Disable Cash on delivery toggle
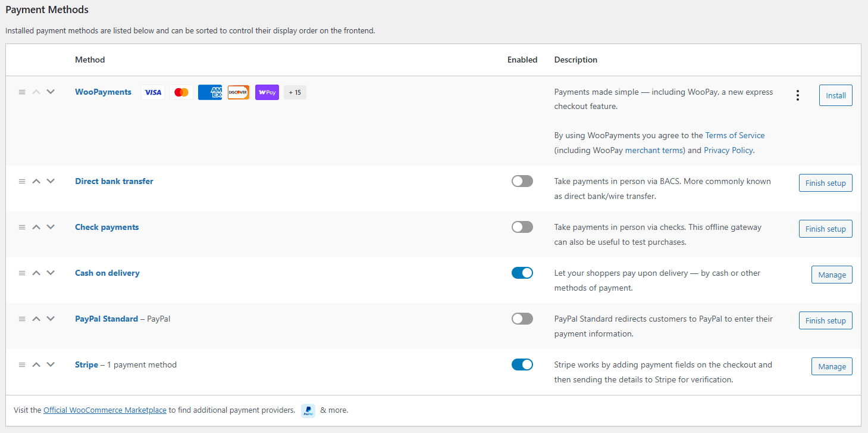Viewport: 868px width, 433px height. point(522,273)
